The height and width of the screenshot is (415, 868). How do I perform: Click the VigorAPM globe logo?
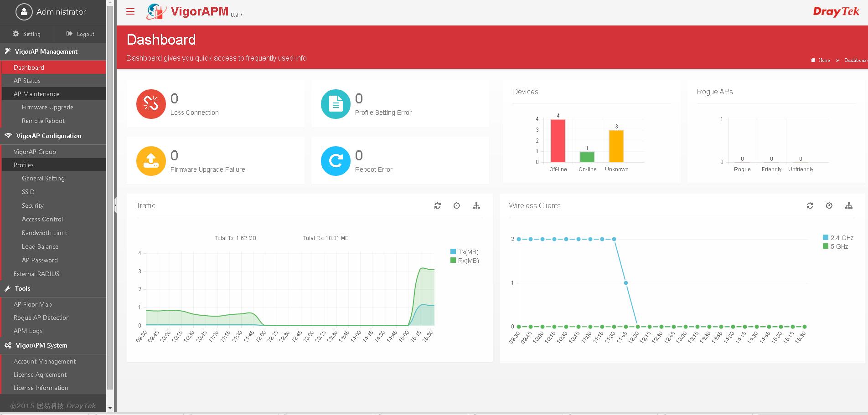coord(156,12)
